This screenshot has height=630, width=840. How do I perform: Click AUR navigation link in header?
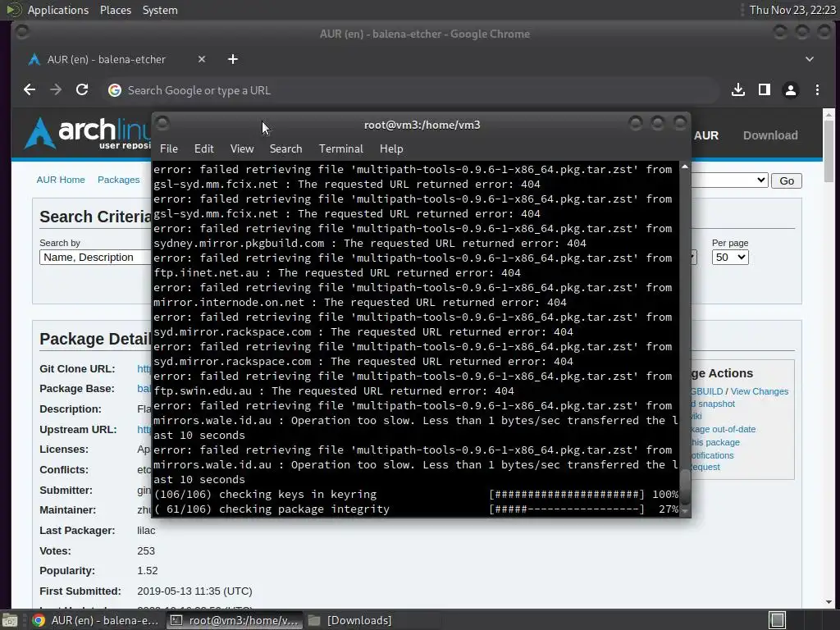(x=706, y=135)
